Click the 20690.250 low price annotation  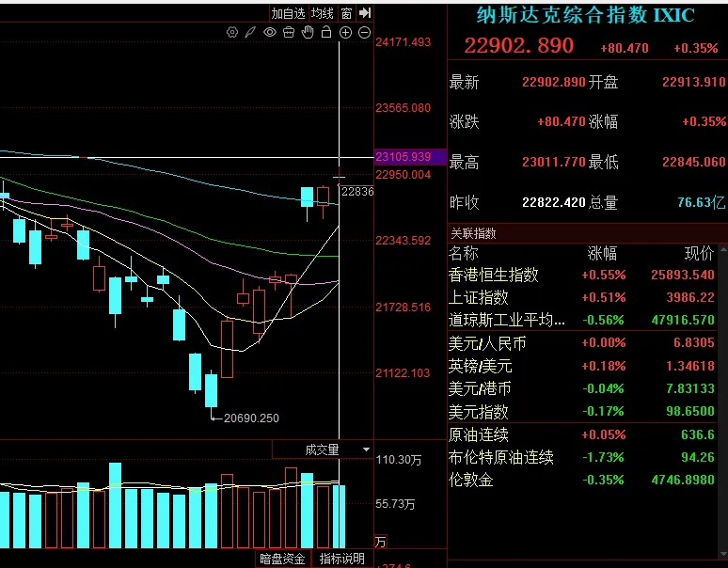coord(251,418)
